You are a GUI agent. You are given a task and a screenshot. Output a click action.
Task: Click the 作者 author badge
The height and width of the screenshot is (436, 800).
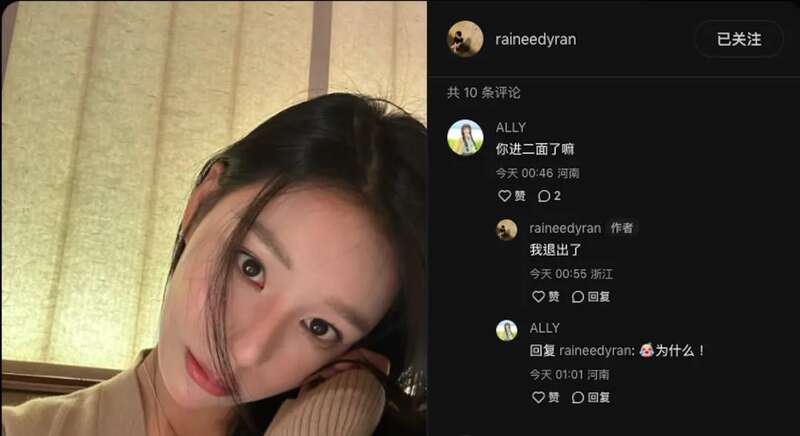pos(622,228)
